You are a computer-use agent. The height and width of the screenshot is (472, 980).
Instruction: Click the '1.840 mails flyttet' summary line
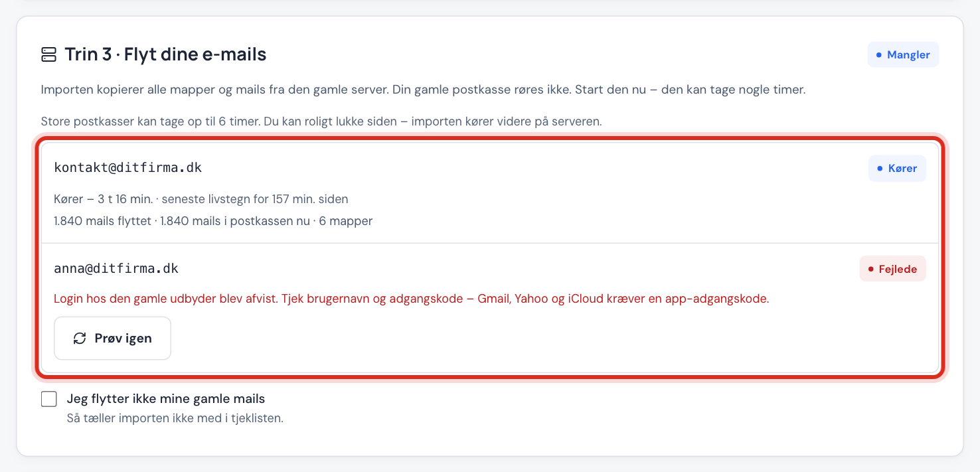tap(213, 221)
